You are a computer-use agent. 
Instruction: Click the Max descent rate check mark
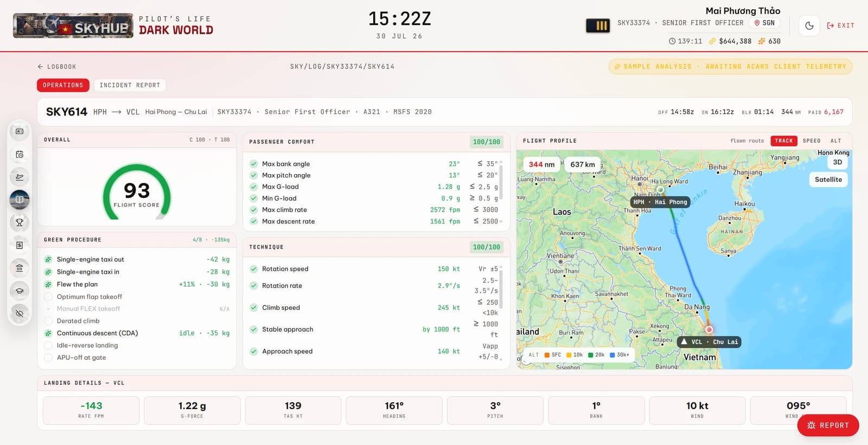click(x=253, y=221)
